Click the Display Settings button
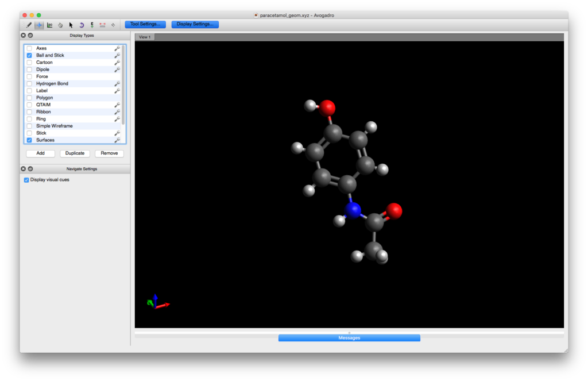 (x=195, y=24)
